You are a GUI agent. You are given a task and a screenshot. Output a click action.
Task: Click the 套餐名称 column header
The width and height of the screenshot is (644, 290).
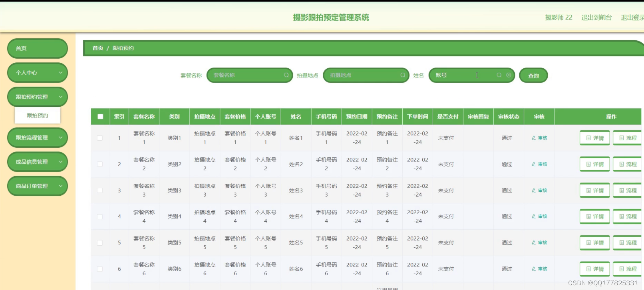tap(144, 117)
